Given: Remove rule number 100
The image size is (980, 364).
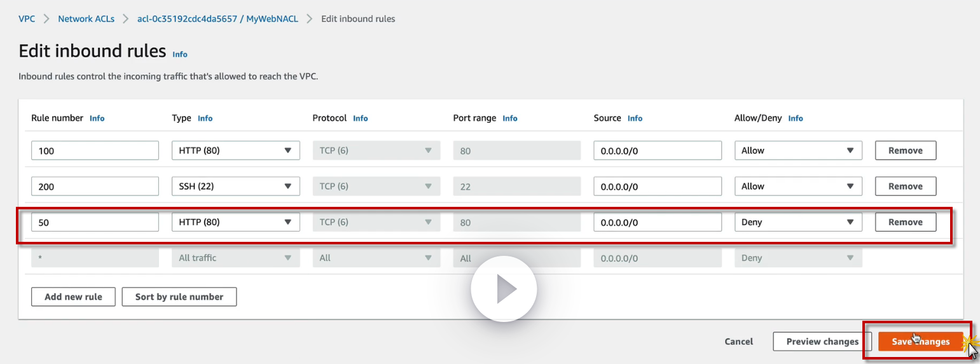Looking at the screenshot, I should pos(905,151).
